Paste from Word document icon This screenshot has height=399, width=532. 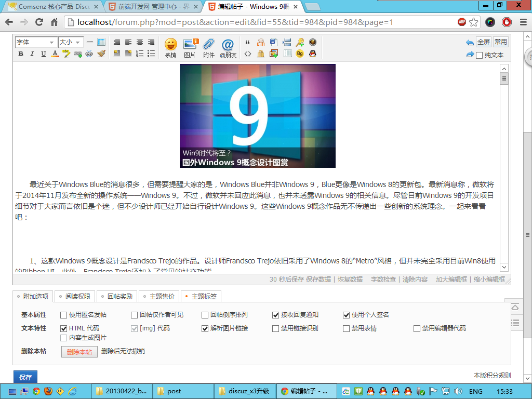273,42
